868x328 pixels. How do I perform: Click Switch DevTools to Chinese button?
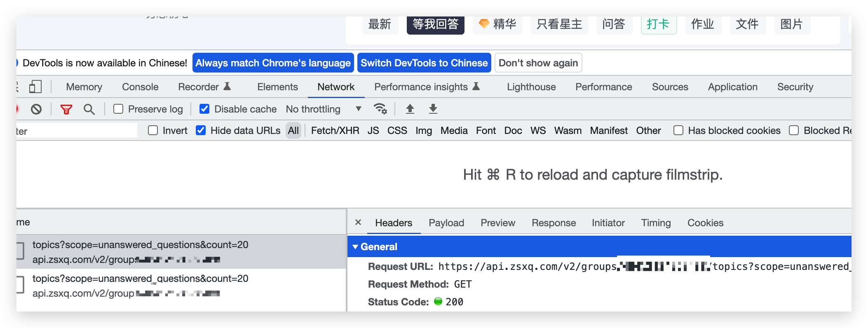(x=424, y=63)
